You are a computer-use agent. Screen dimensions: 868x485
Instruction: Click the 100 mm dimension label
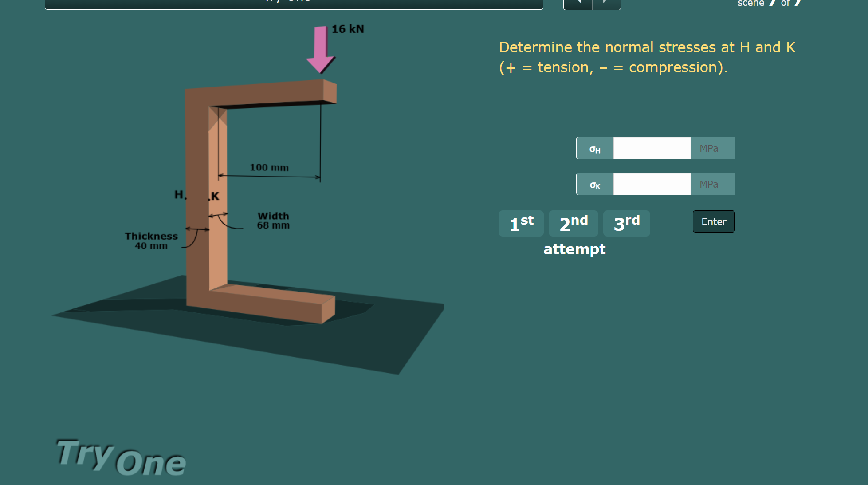pyautogui.click(x=269, y=167)
